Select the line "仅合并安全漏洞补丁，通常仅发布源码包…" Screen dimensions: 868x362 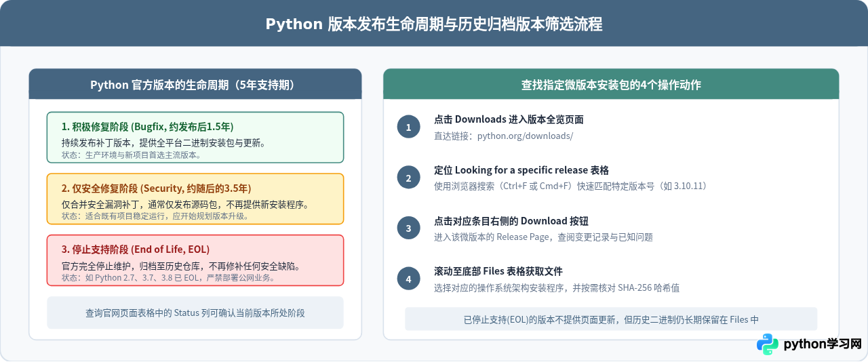coord(184,204)
